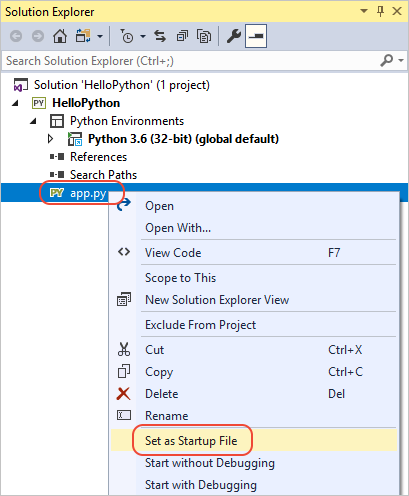Open Properties via the wrench icon

click(x=234, y=36)
